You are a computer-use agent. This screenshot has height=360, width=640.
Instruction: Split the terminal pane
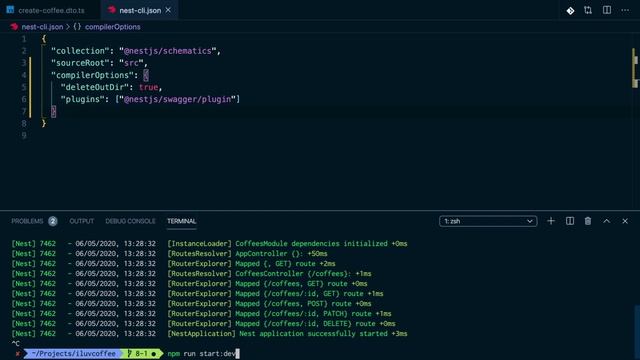pos(570,221)
